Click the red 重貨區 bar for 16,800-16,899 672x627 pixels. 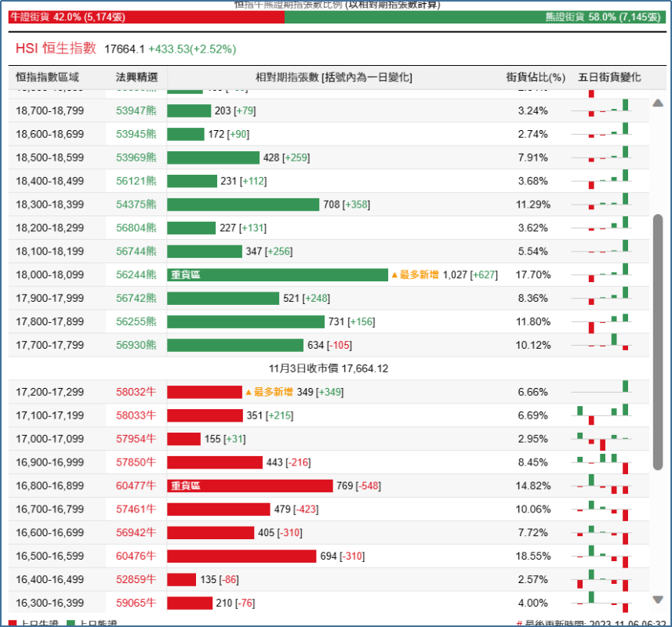point(249,486)
